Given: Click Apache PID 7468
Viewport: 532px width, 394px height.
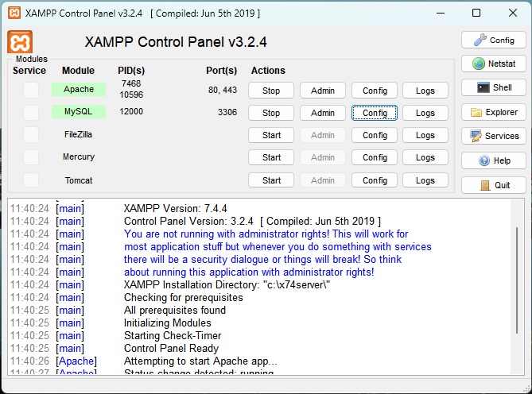Looking at the screenshot, I should click(131, 83).
